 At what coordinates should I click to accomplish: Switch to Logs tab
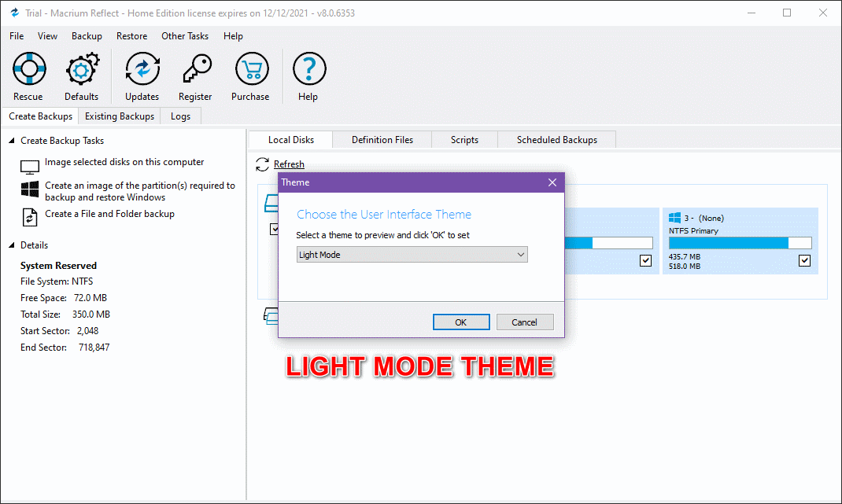pyautogui.click(x=180, y=116)
